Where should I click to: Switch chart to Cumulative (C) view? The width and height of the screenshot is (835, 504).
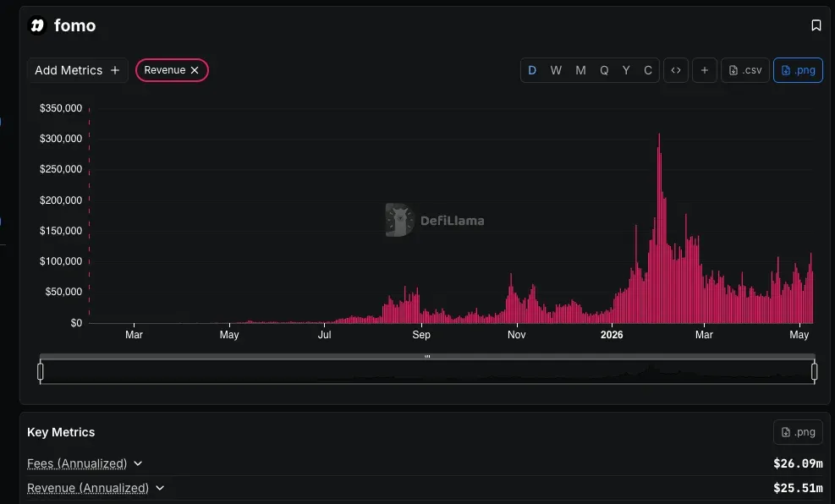647,70
